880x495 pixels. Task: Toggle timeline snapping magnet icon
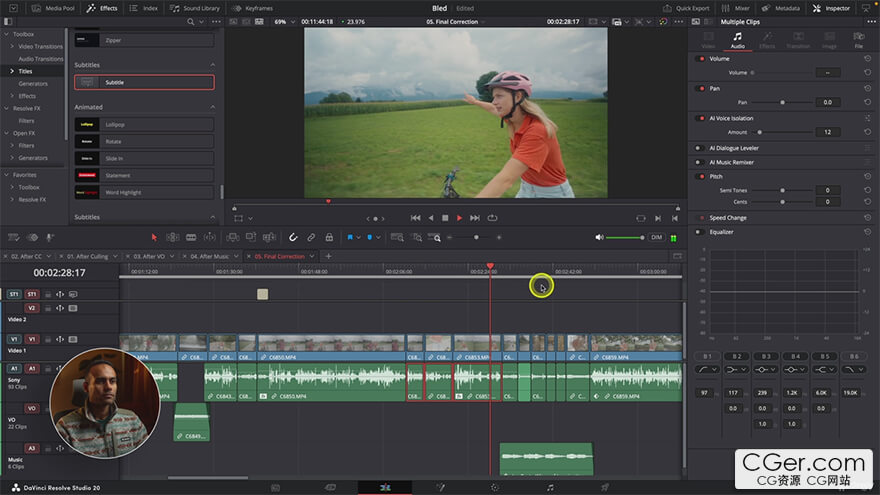pyautogui.click(x=293, y=237)
